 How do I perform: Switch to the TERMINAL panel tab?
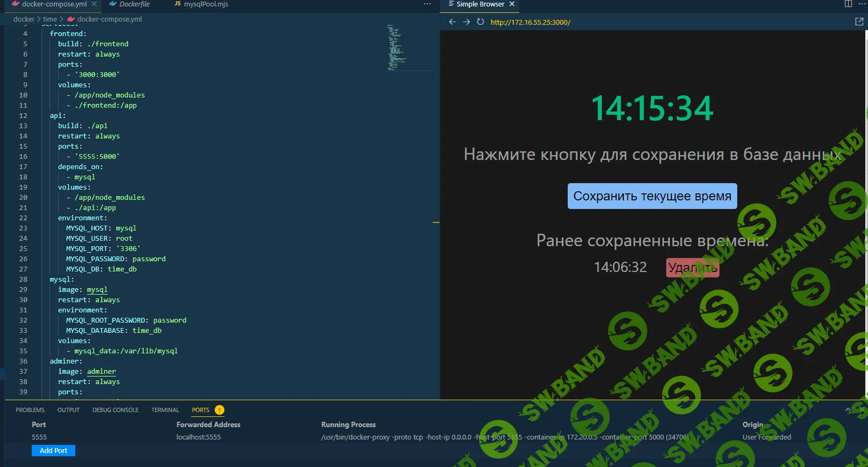click(x=165, y=410)
